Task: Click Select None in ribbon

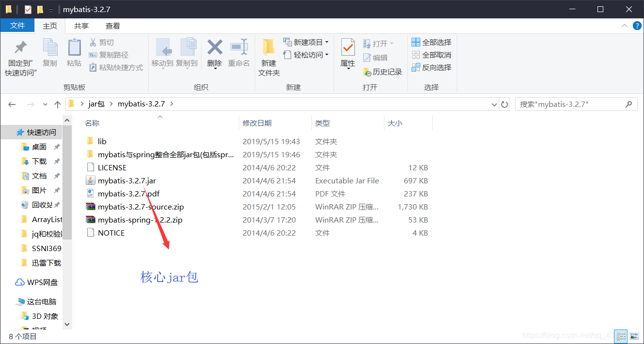Action: point(431,55)
